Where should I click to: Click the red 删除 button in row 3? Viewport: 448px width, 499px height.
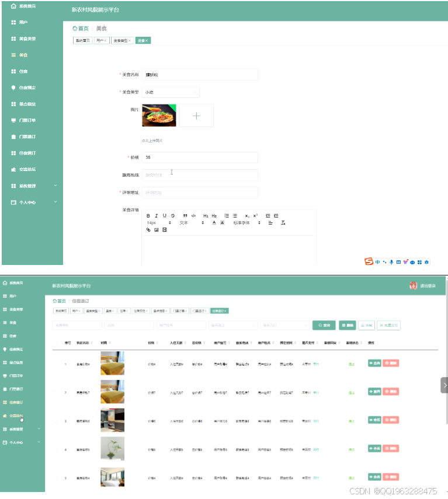[x=391, y=420]
